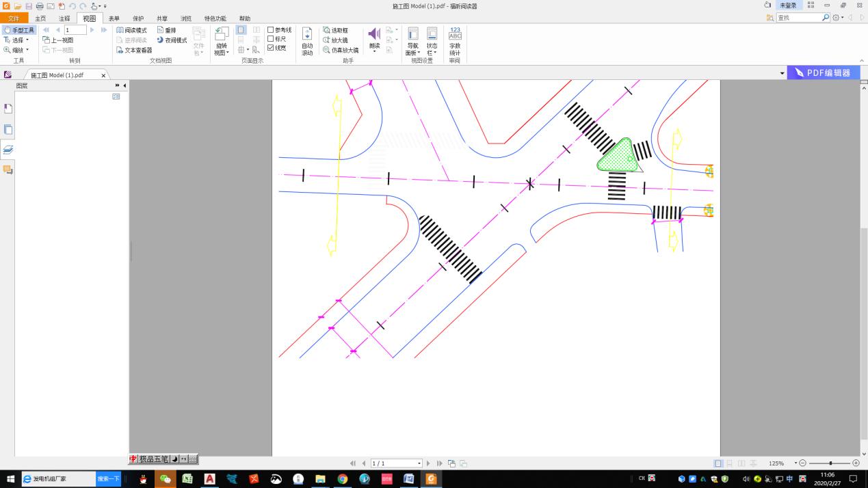Select the 手型工具 hand tool
This screenshot has width=868, height=488.
pos(19,30)
